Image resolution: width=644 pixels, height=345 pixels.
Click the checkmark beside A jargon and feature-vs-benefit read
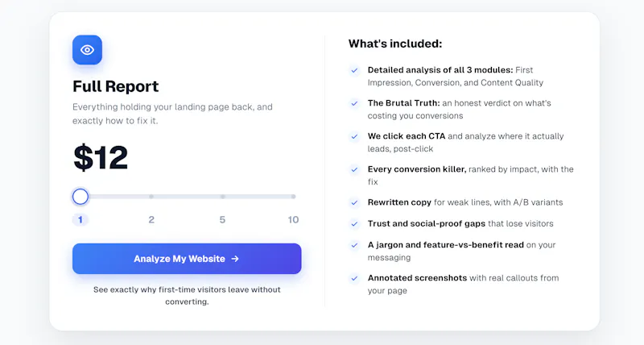click(354, 245)
